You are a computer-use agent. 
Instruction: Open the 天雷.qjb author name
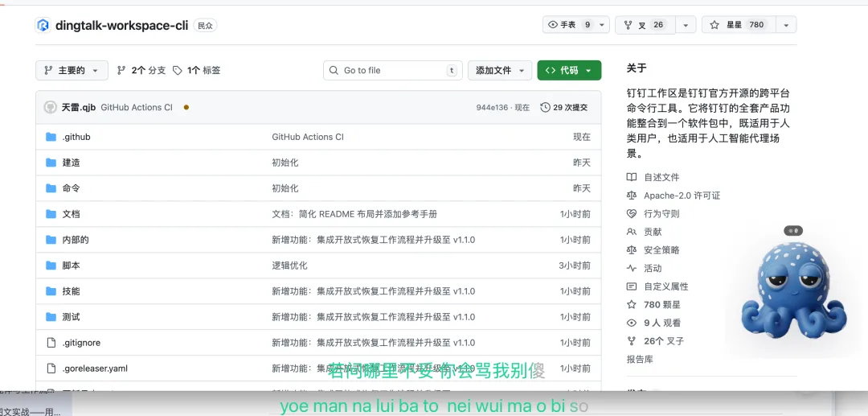79,108
